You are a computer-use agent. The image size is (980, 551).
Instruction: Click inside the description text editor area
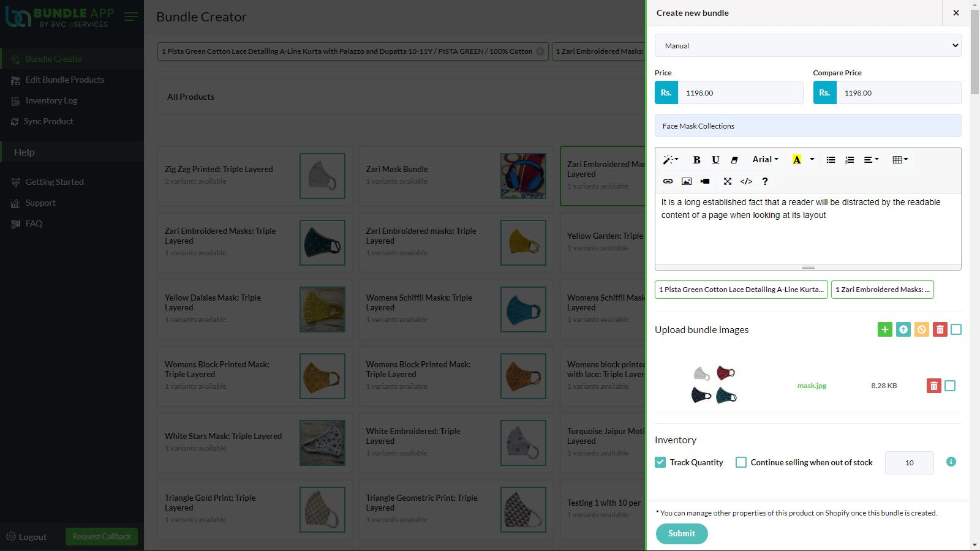[808, 229]
